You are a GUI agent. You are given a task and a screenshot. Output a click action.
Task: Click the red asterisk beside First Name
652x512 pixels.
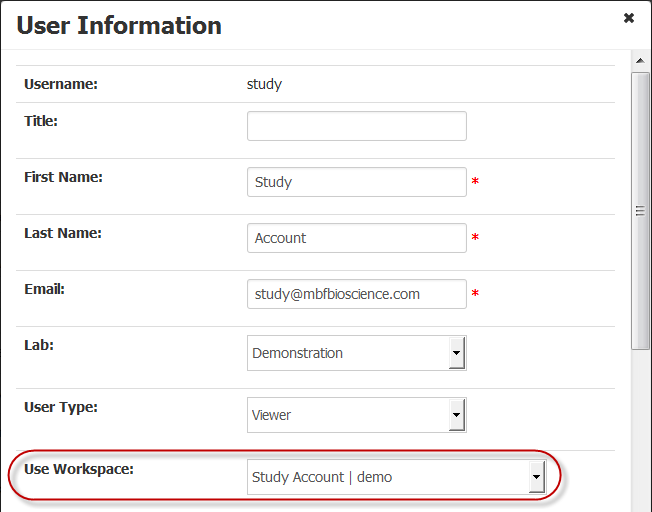click(x=476, y=182)
